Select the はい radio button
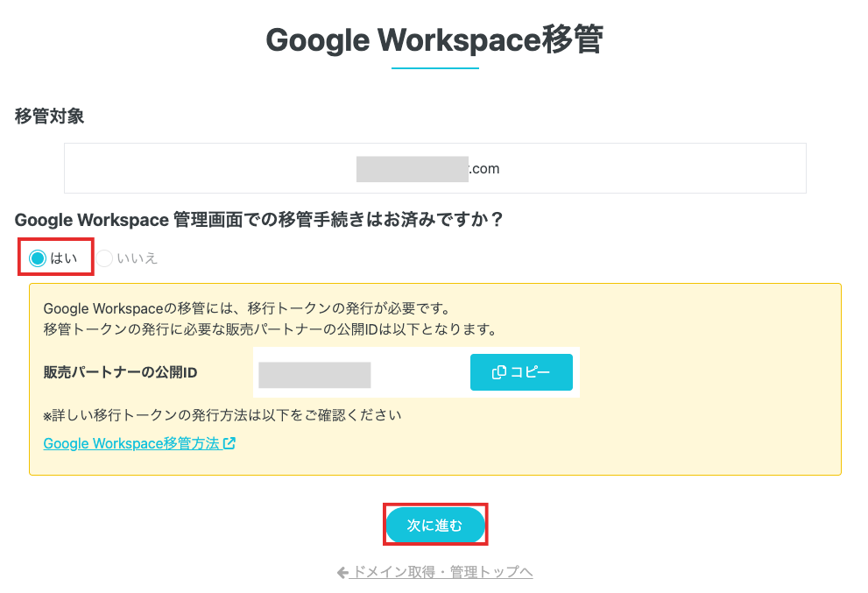The height and width of the screenshot is (593, 868). (x=38, y=258)
